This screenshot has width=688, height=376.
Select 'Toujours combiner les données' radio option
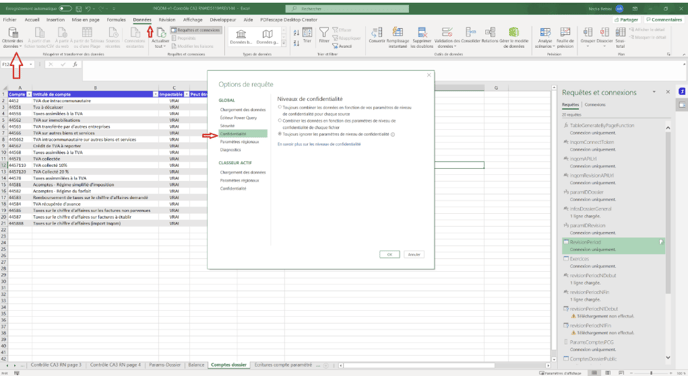280,107
